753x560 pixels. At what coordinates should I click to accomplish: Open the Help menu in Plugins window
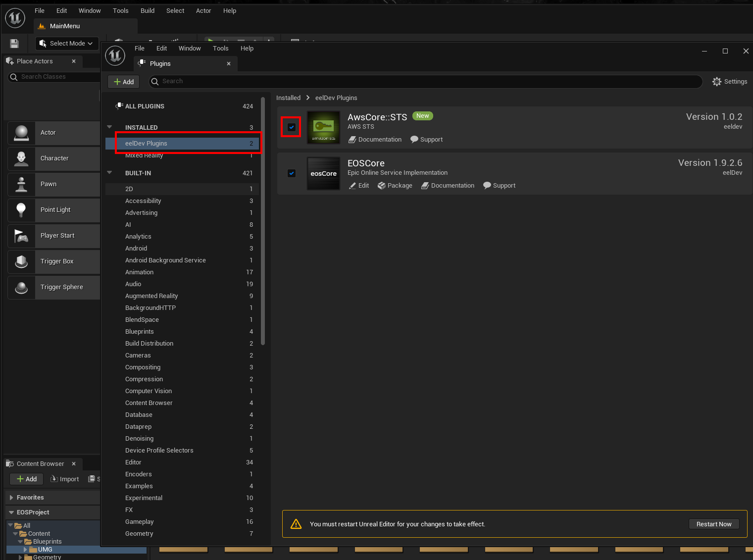[247, 49]
